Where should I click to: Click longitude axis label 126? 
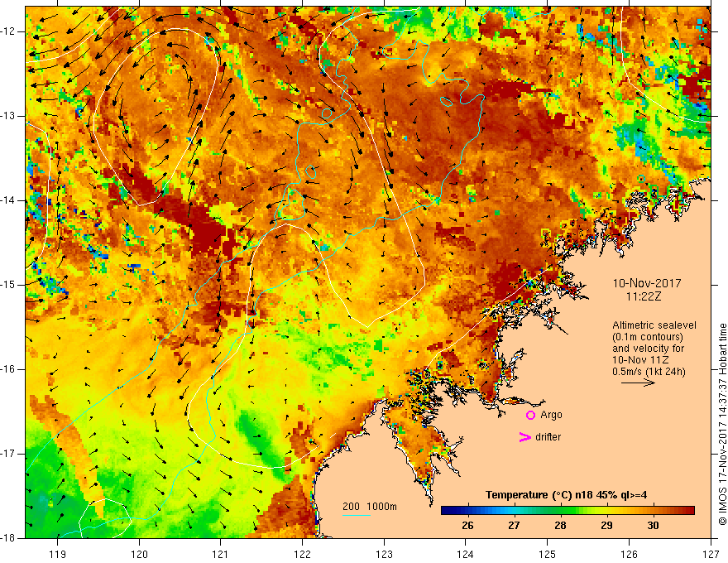tap(629, 554)
